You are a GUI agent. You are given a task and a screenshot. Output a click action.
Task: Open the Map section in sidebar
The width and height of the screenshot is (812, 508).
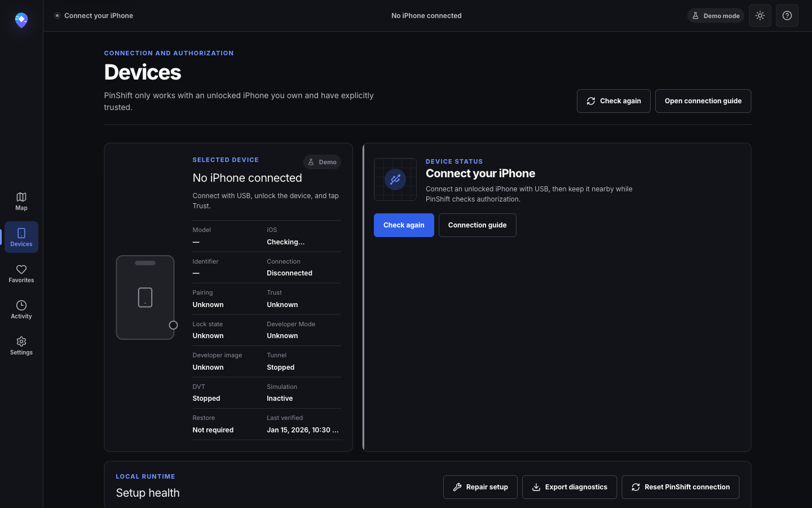pos(21,201)
